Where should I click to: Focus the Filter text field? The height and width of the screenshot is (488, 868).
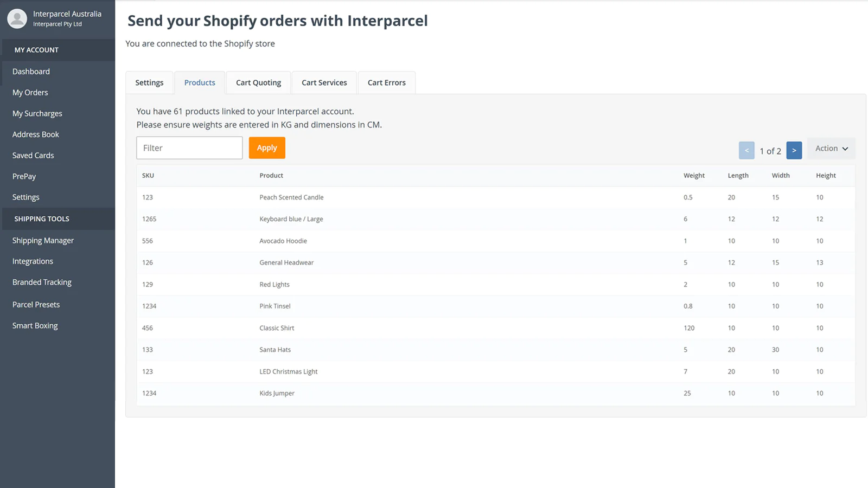(189, 148)
